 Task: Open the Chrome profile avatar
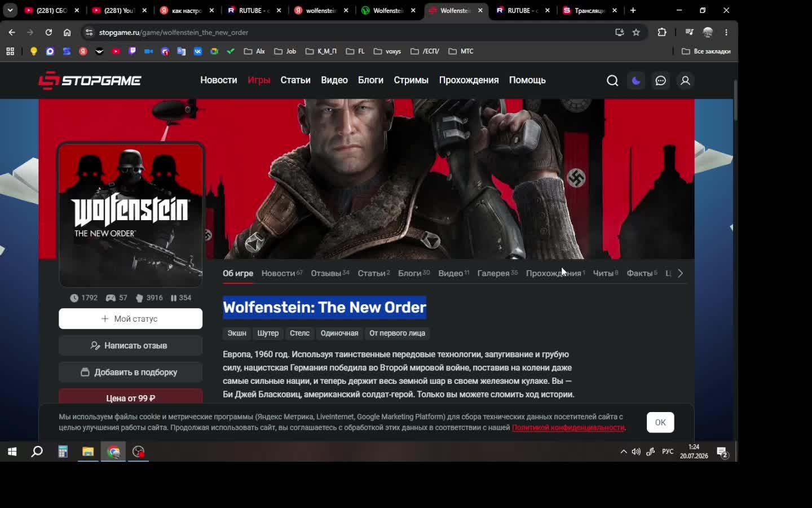pyautogui.click(x=708, y=32)
